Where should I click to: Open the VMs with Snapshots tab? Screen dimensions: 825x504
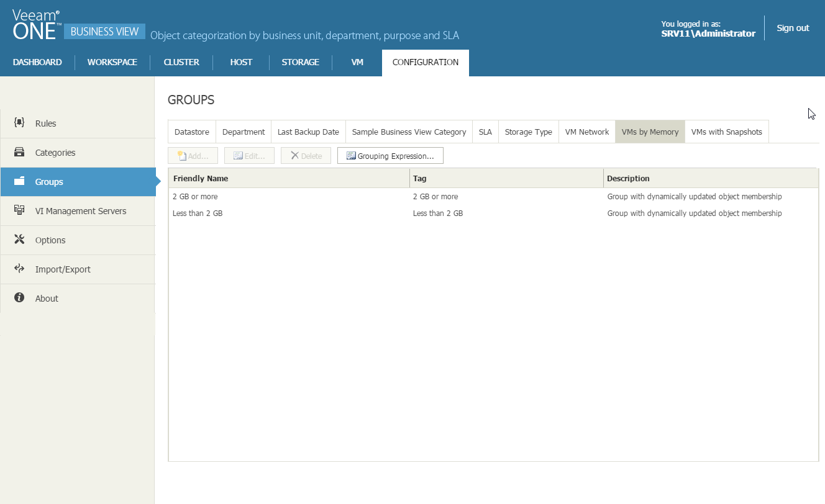coord(726,132)
